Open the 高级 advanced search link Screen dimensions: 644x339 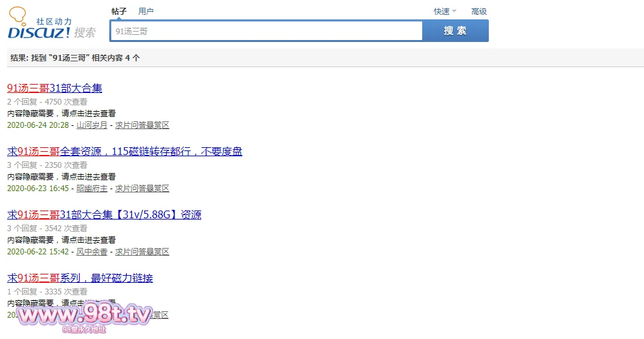478,12
